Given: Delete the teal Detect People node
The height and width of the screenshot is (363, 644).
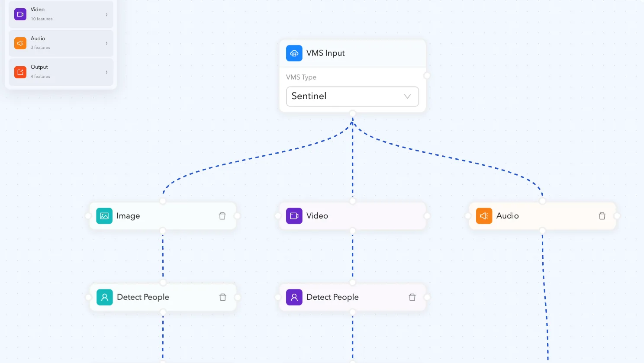Looking at the screenshot, I should coord(222,297).
